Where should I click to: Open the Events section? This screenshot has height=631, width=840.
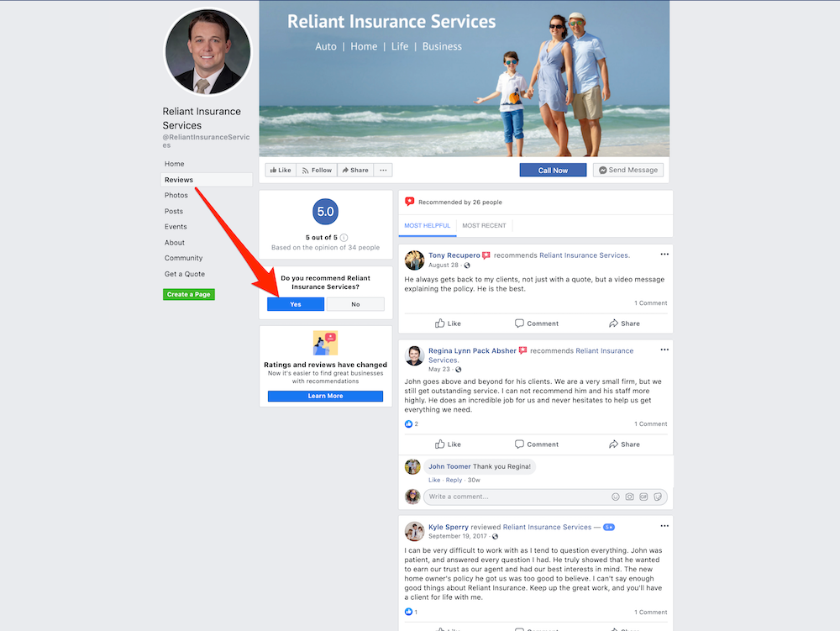pos(176,227)
